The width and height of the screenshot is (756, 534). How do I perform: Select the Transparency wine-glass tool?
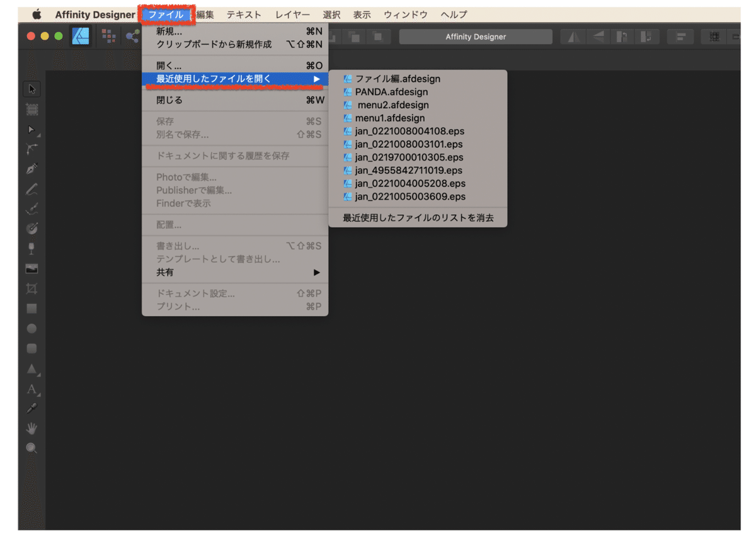[x=31, y=249]
